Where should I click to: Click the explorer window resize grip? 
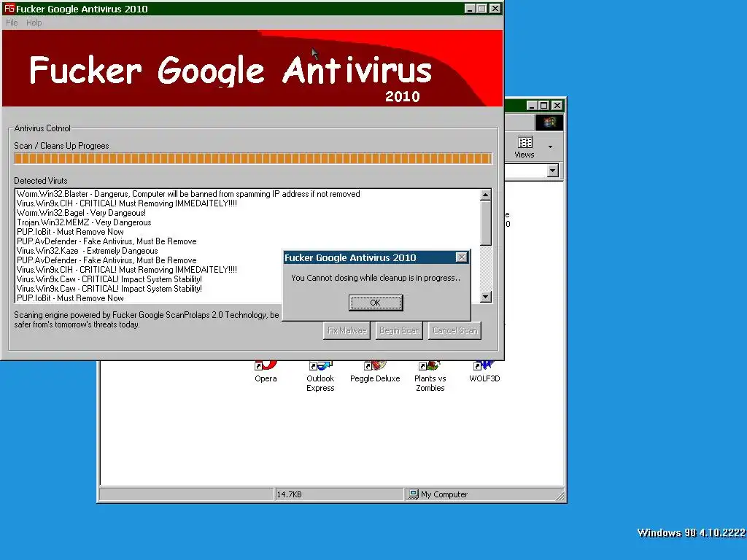tap(560, 496)
